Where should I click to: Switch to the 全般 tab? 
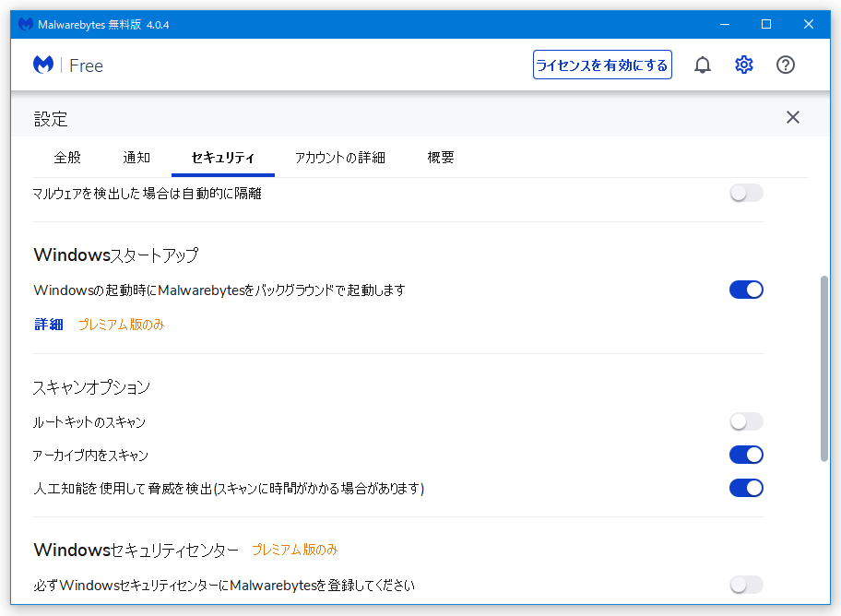67,157
